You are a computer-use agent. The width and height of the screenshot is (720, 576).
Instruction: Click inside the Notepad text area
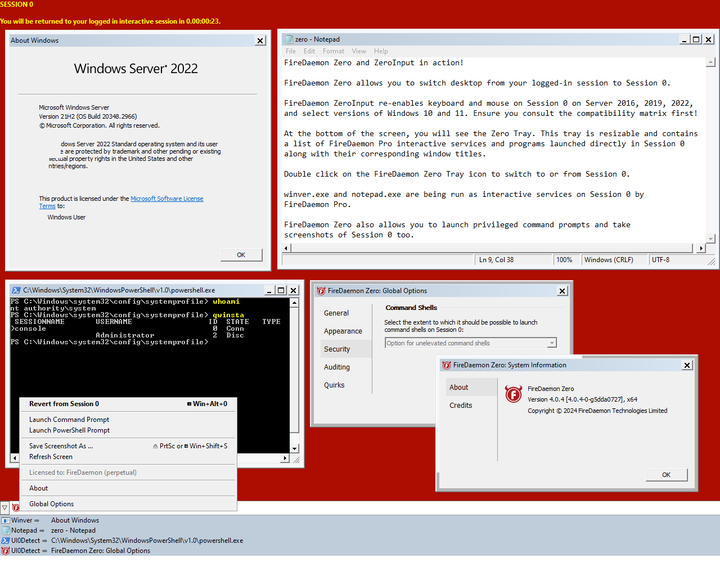click(494, 150)
